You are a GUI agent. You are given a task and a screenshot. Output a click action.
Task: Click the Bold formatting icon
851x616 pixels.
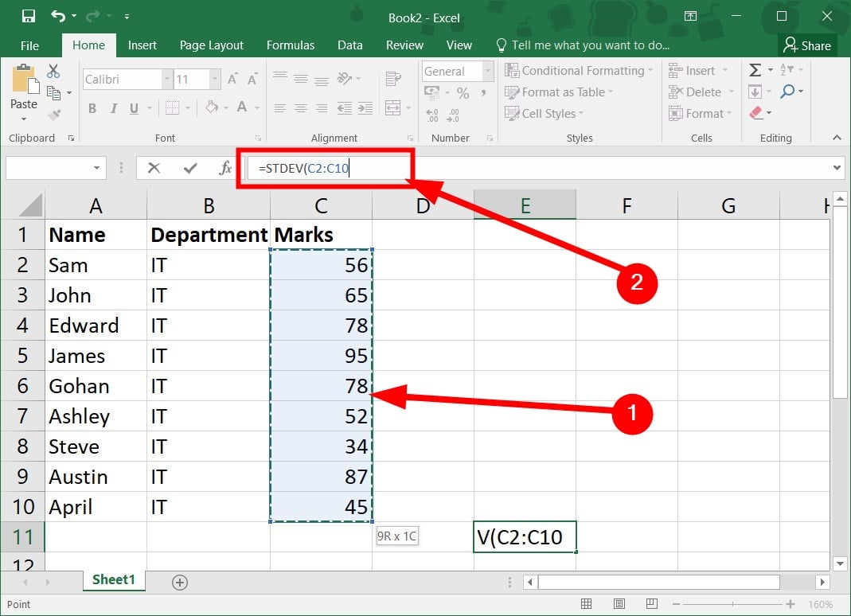[92, 107]
